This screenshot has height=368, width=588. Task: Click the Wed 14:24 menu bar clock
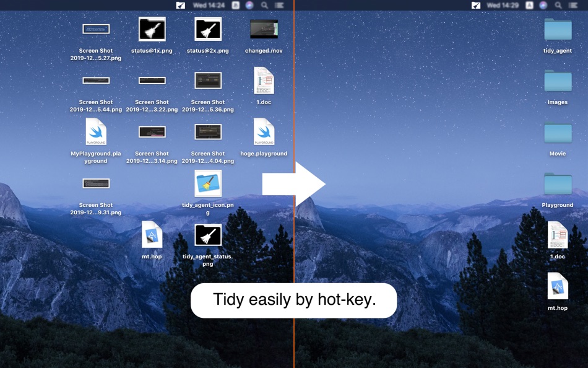[209, 5]
